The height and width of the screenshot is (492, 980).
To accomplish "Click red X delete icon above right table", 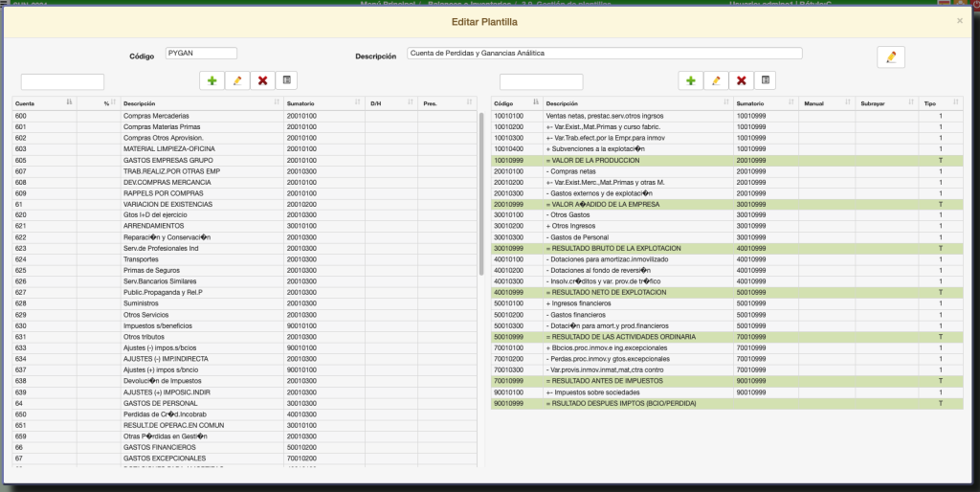I will click(x=741, y=81).
